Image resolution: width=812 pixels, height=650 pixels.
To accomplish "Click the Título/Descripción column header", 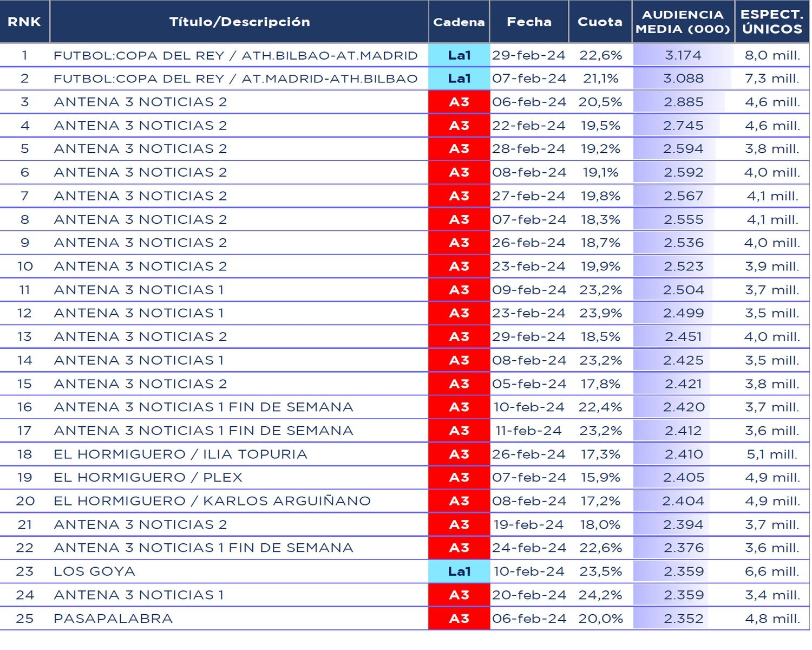I will 239,22.
